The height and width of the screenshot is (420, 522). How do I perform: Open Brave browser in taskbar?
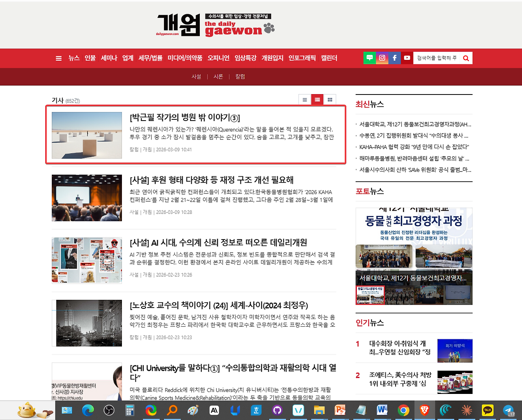pyautogui.click(x=425, y=410)
